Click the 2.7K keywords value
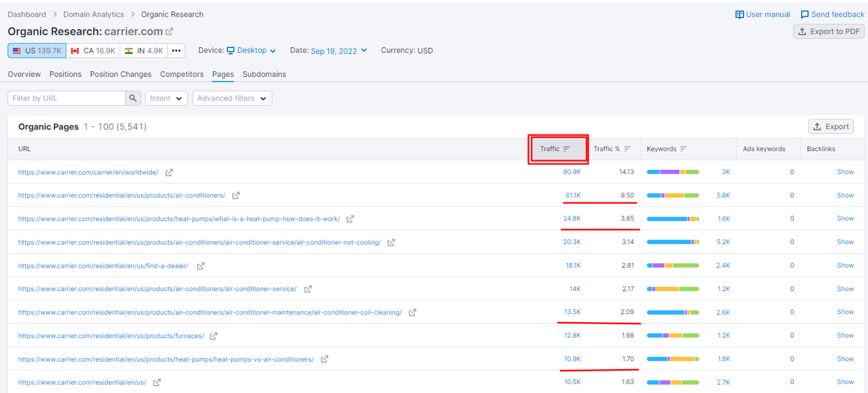This screenshot has width=868, height=393. 723,382
